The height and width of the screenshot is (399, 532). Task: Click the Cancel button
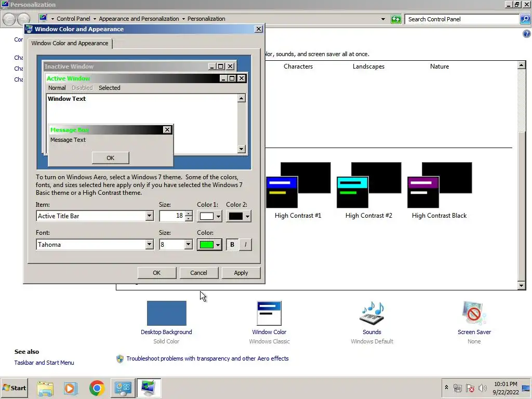coord(198,273)
